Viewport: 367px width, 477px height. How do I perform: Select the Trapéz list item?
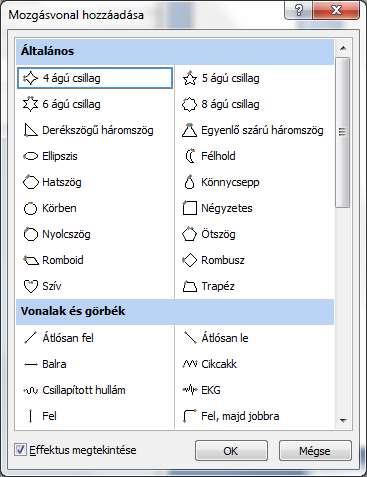(x=254, y=286)
